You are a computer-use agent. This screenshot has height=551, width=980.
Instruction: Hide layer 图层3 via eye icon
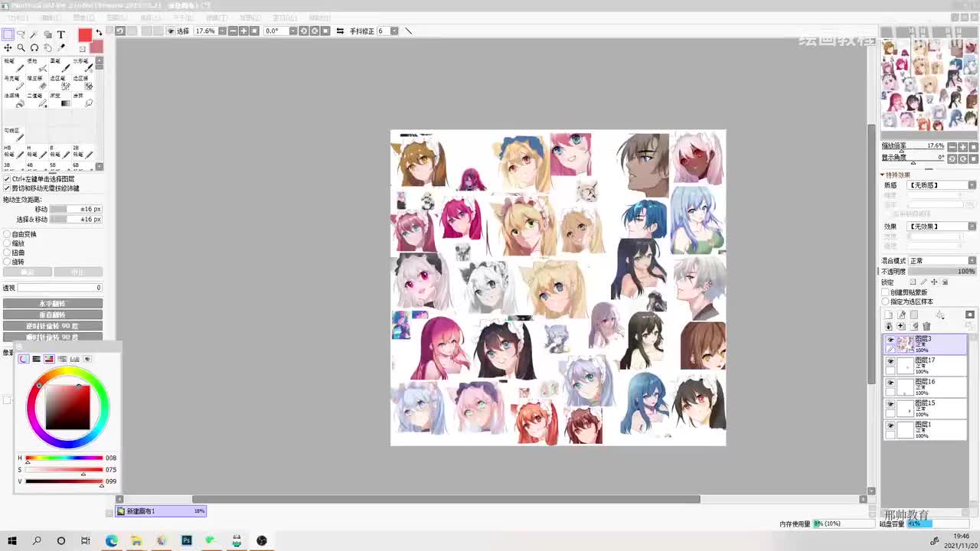[x=890, y=340]
